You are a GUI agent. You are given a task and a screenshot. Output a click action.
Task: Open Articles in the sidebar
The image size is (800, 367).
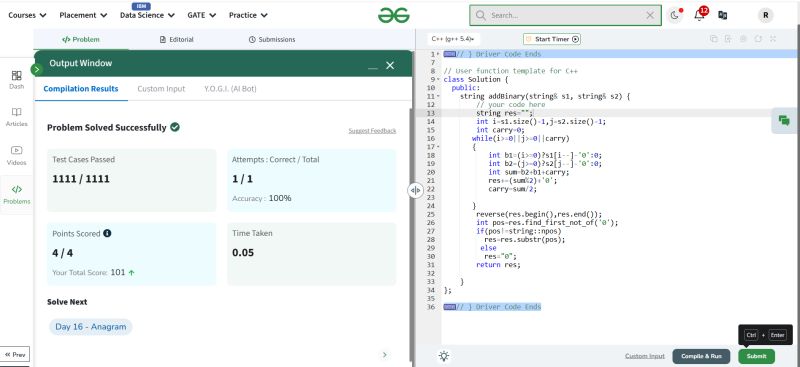click(16, 117)
